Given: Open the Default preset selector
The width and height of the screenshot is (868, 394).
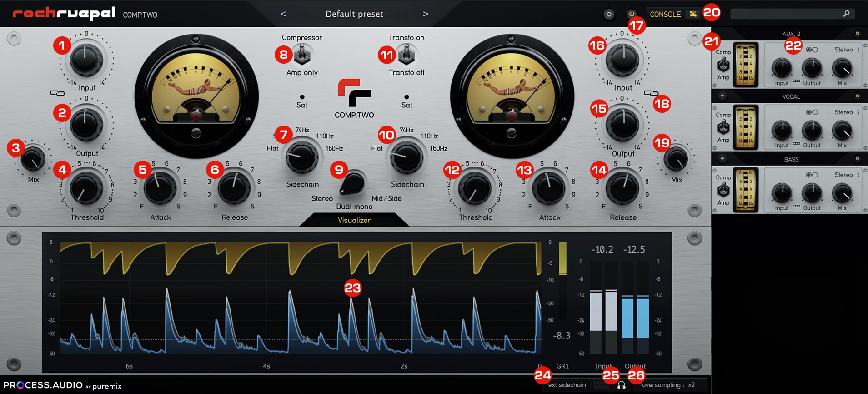Looking at the screenshot, I should [x=354, y=14].
